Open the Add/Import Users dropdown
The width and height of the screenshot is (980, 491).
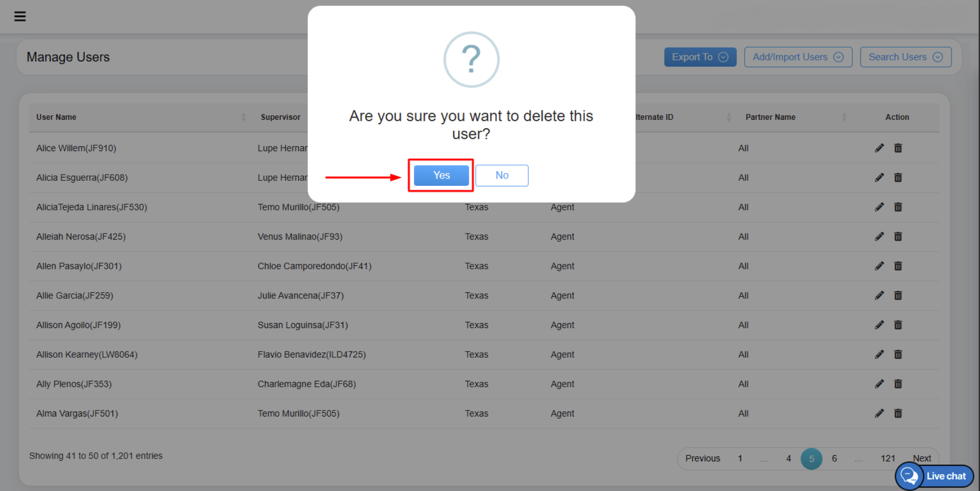click(798, 57)
